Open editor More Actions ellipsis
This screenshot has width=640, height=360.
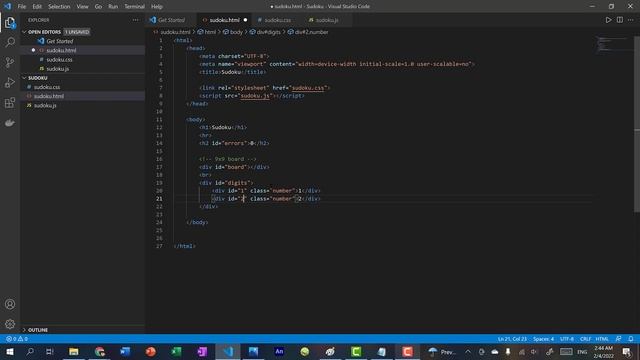(x=631, y=20)
